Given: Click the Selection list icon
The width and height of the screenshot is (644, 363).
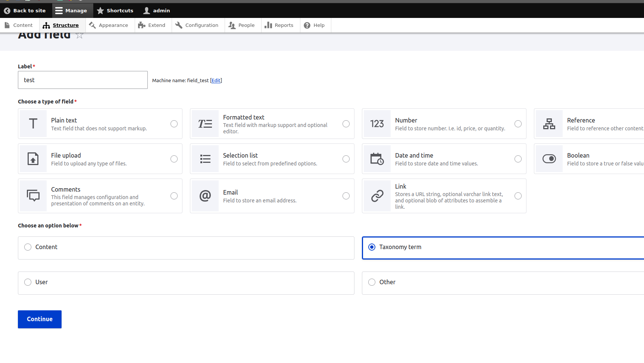Looking at the screenshot, I should click(205, 159).
